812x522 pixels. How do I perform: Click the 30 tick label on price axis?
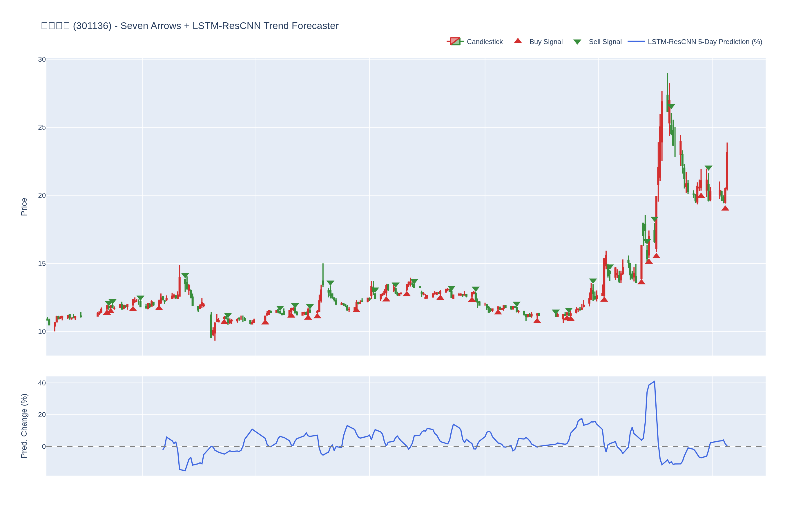(x=42, y=60)
